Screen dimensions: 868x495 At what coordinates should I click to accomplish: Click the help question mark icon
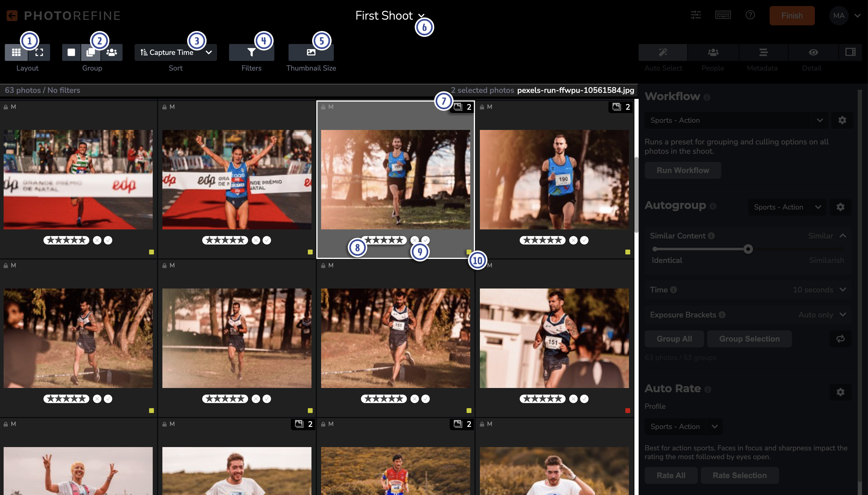click(x=750, y=15)
